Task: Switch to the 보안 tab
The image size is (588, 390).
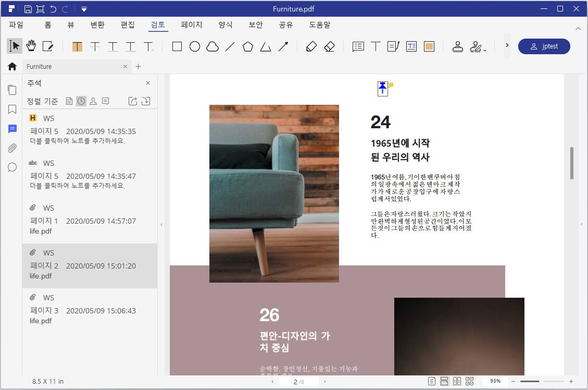Action: tap(256, 25)
